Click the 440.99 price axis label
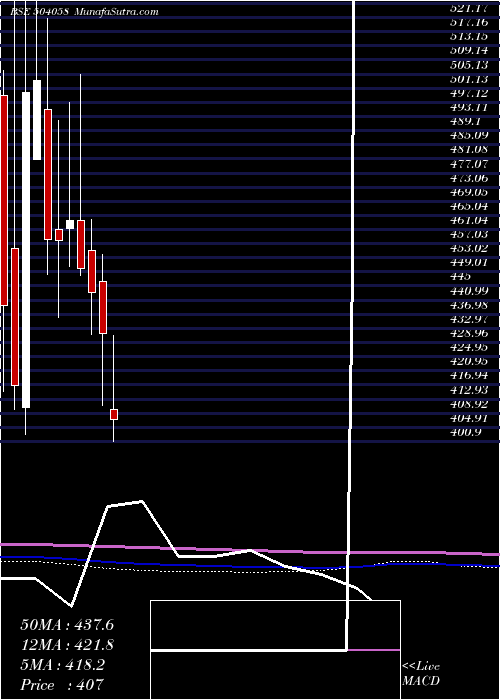This screenshot has width=500, height=700. point(470,292)
